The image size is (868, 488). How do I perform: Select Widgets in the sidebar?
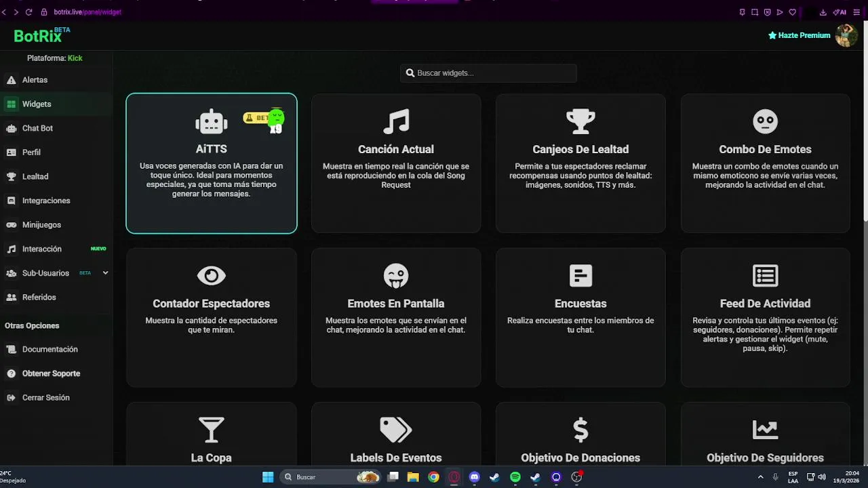coord(56,104)
